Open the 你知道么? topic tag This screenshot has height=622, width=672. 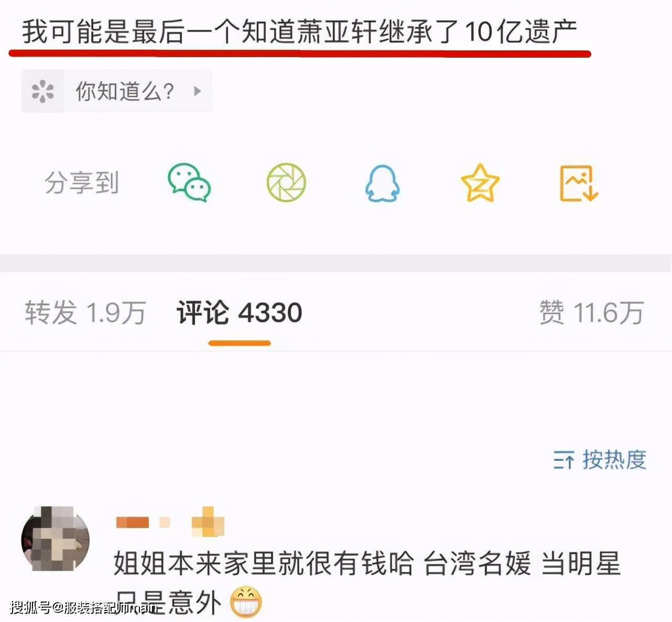click(117, 91)
